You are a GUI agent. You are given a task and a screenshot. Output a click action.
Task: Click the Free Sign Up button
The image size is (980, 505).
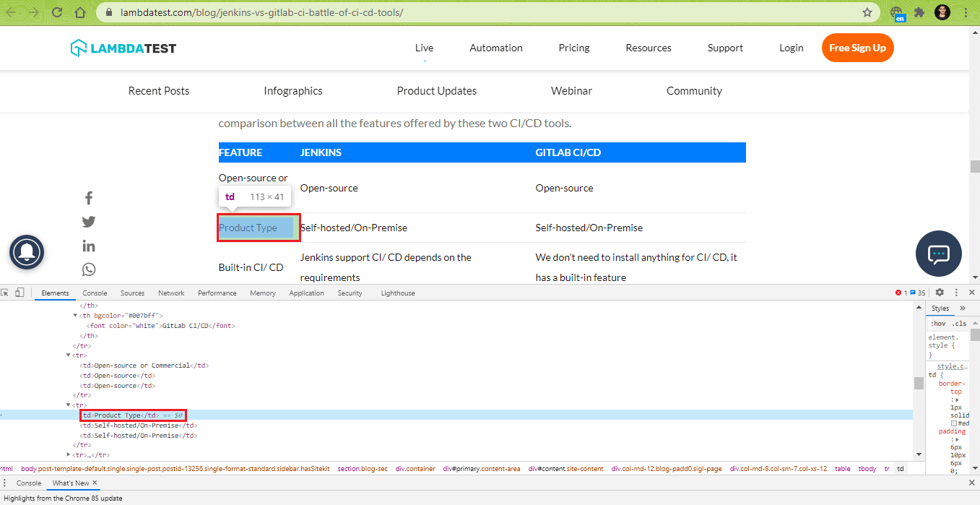coord(857,47)
